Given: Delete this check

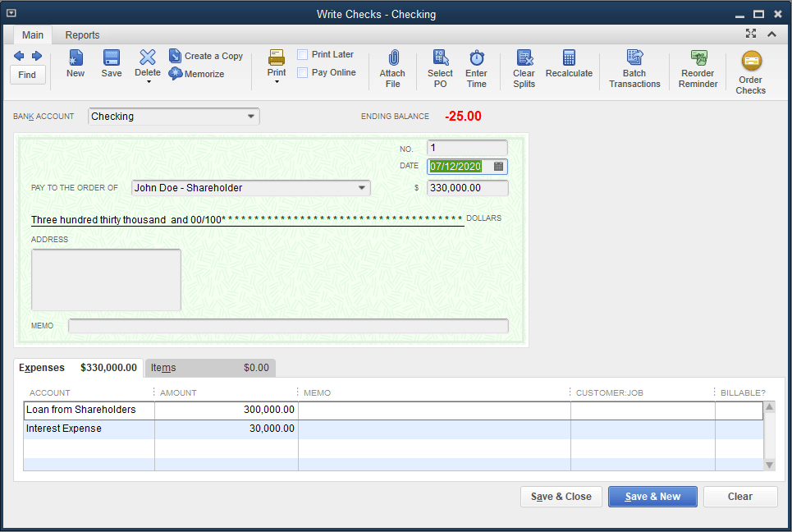Looking at the screenshot, I should (147, 66).
